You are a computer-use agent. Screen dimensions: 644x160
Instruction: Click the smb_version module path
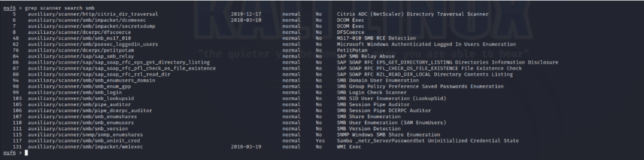(x=78, y=129)
